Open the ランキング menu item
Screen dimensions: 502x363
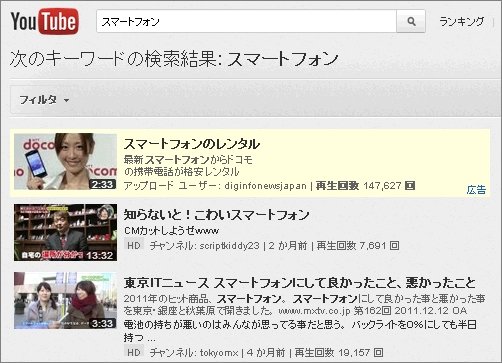461,21
